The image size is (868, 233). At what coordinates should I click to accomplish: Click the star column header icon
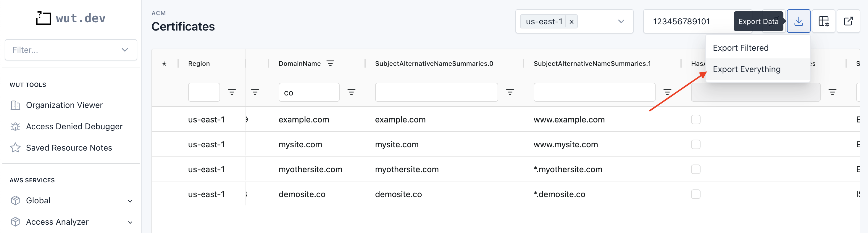164,64
